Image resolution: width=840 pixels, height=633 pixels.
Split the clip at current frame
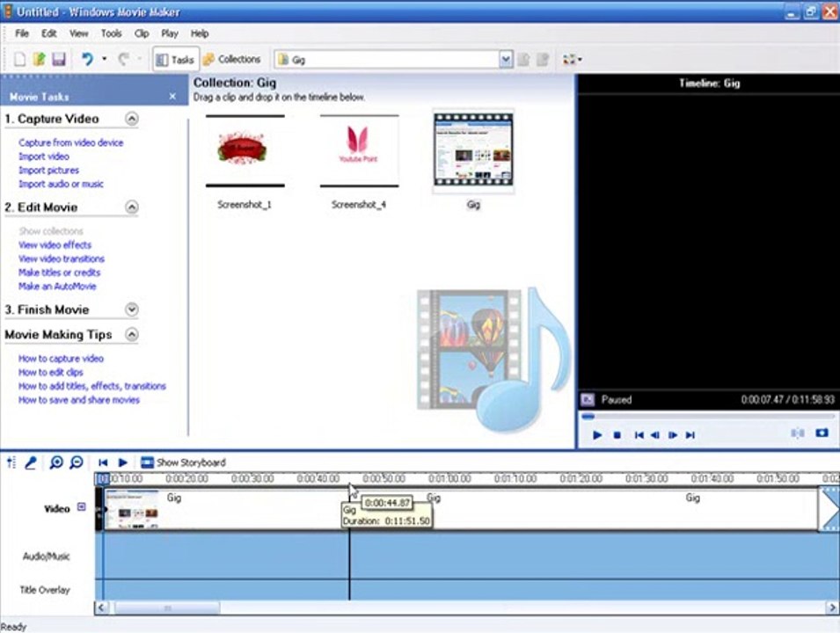coord(797,433)
